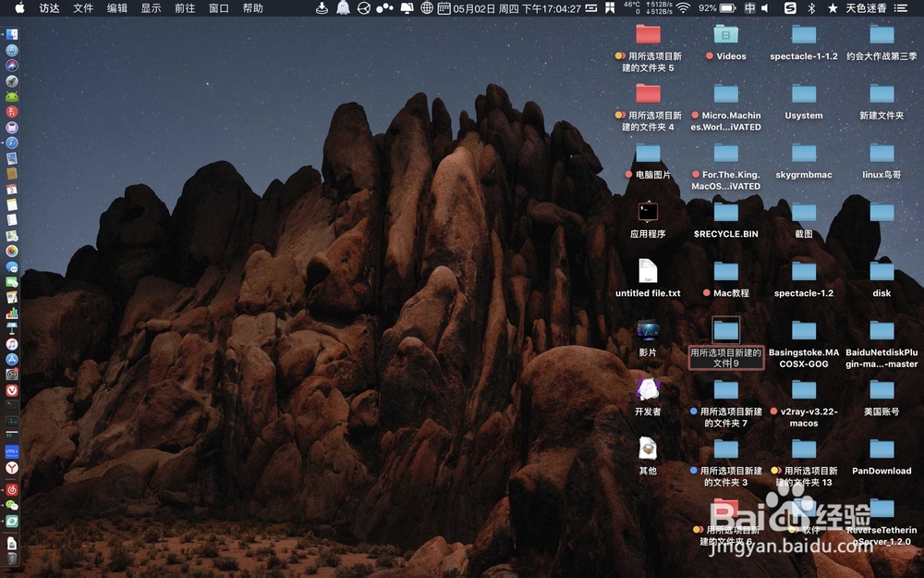Click the folder rename text field ending in 9

coord(726,358)
